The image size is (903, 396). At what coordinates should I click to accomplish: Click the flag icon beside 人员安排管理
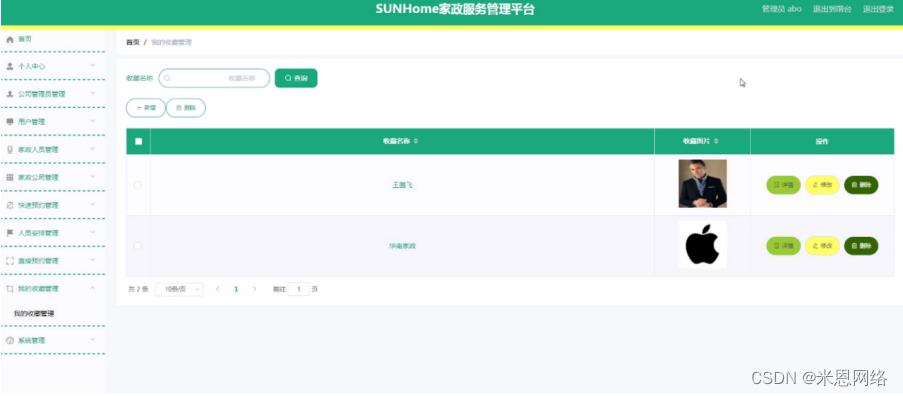point(9,233)
